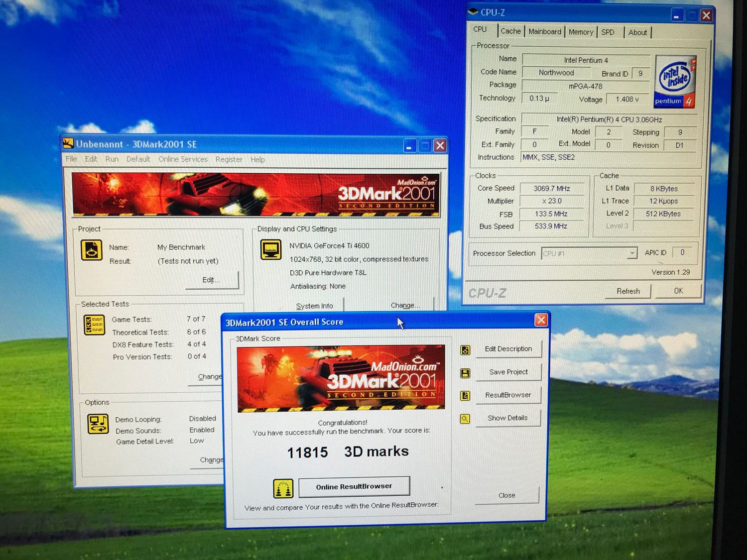Click Change... under Display and CPU Settings
The image size is (747, 560).
(405, 305)
